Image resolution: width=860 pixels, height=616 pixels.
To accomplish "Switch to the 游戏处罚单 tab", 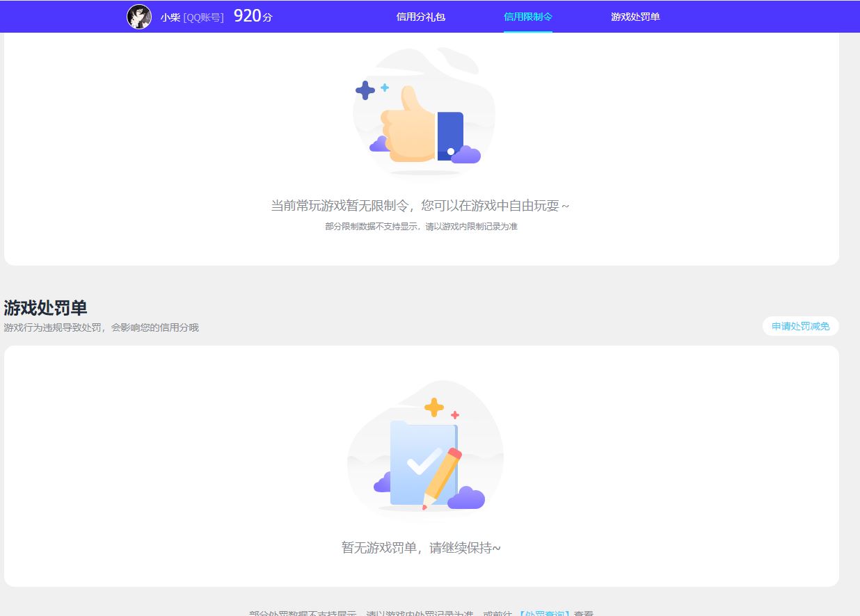I will point(635,17).
